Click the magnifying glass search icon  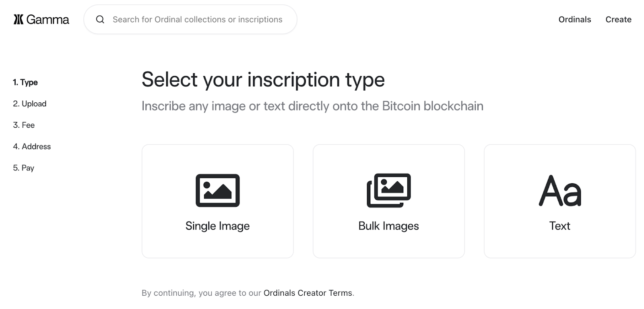(x=100, y=19)
